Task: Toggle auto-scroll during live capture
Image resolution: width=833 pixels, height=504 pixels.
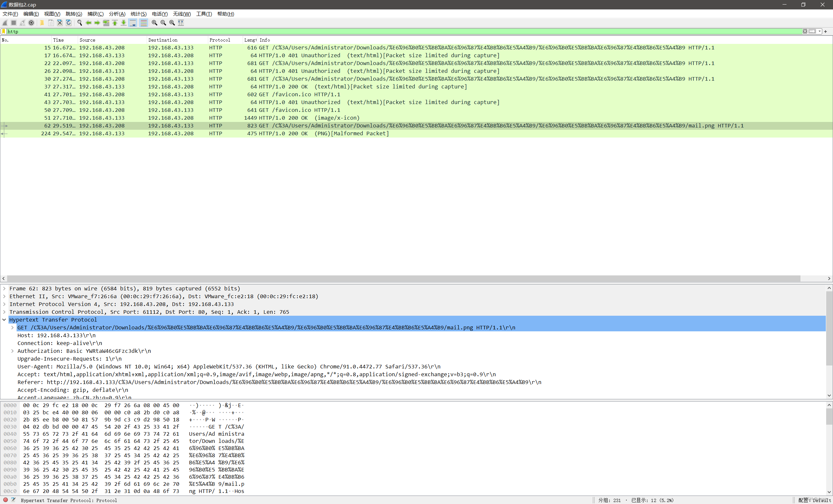Action: 133,23
